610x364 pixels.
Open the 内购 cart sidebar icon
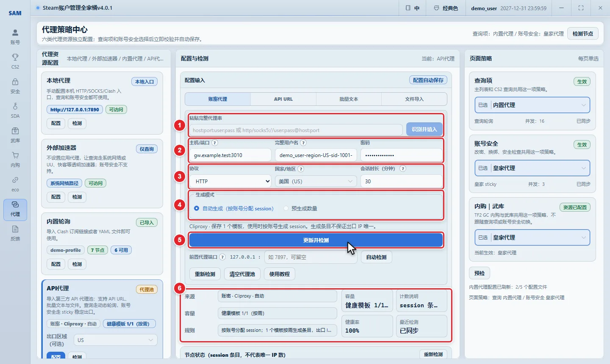15,160
